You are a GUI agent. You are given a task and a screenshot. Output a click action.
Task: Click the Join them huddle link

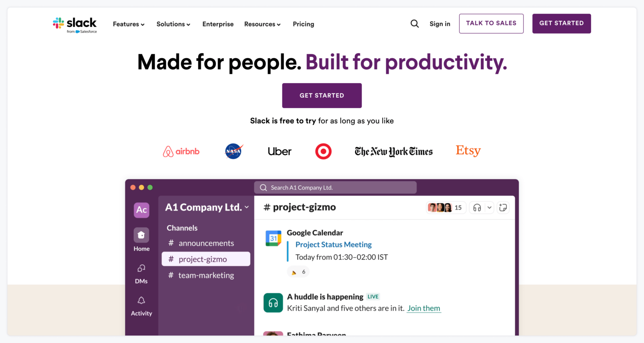coord(423,308)
